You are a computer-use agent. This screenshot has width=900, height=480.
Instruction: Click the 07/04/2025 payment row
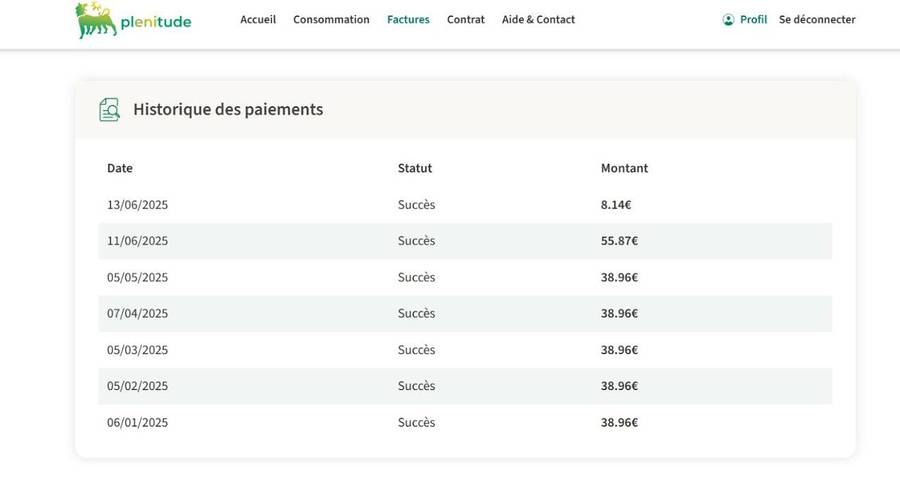[x=138, y=314]
